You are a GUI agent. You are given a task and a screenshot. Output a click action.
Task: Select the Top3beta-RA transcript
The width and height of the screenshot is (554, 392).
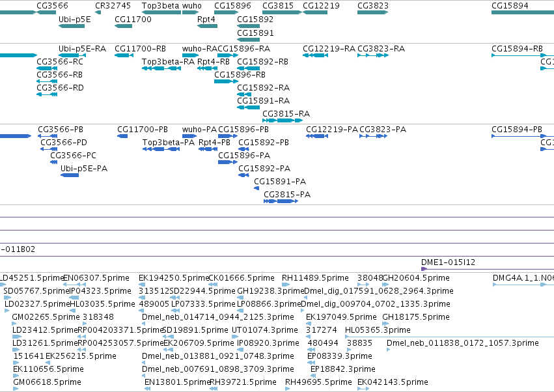click(x=168, y=62)
